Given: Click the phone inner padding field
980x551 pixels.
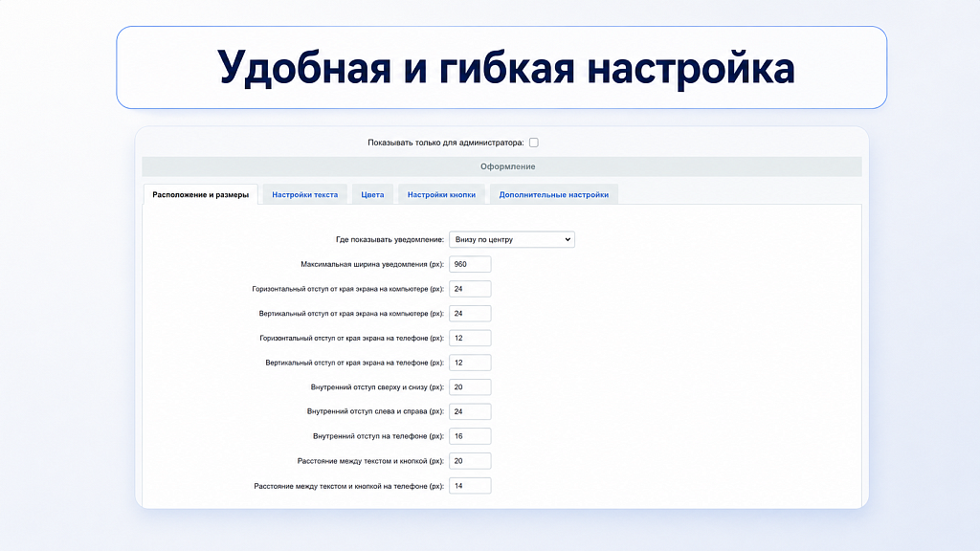Looking at the screenshot, I should tap(470, 436).
